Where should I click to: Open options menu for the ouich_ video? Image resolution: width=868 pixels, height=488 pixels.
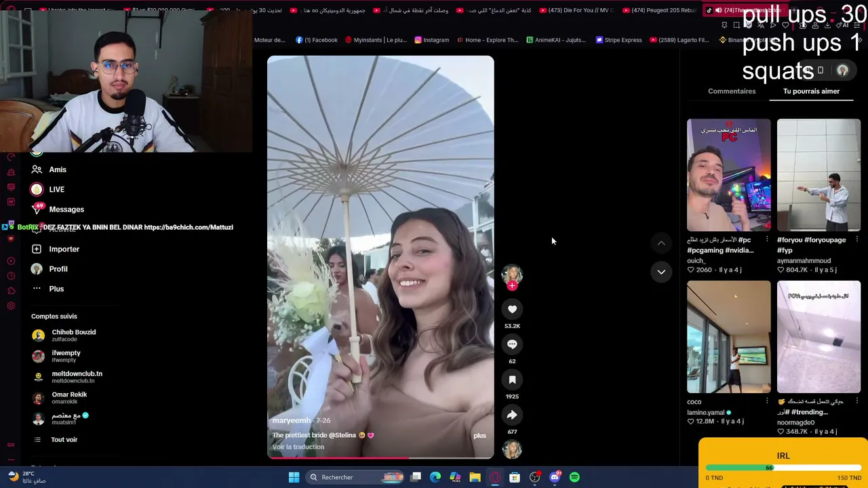click(x=767, y=239)
